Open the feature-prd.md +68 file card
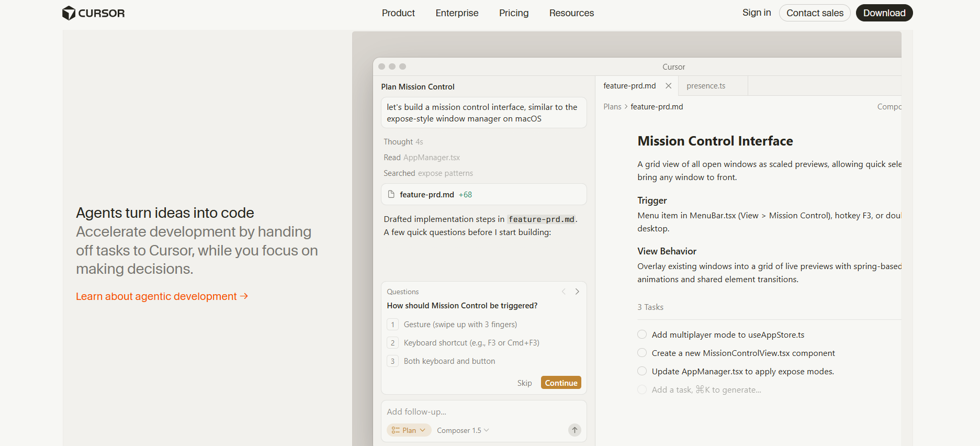Viewport: 980px width, 446px height. point(483,194)
